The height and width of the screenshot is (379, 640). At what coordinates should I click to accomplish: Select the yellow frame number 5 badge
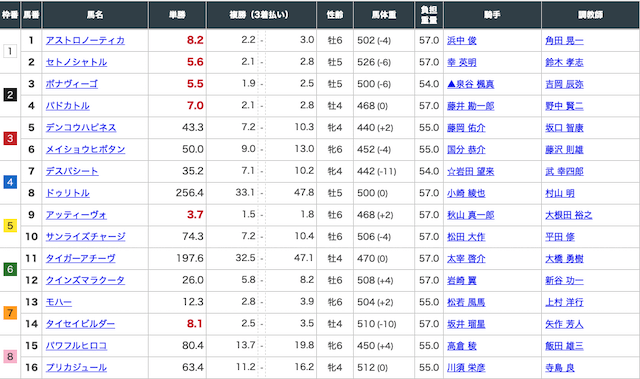pyautogui.click(x=10, y=226)
